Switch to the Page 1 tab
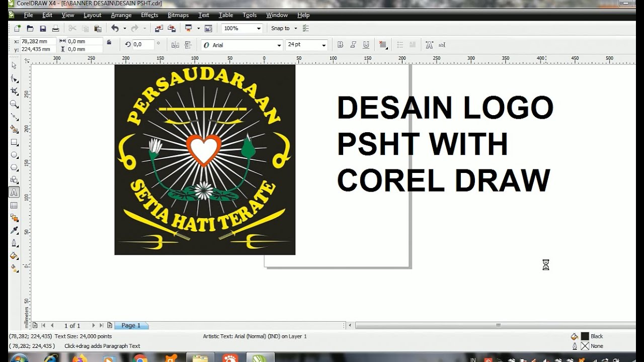The image size is (644, 362). pyautogui.click(x=131, y=325)
